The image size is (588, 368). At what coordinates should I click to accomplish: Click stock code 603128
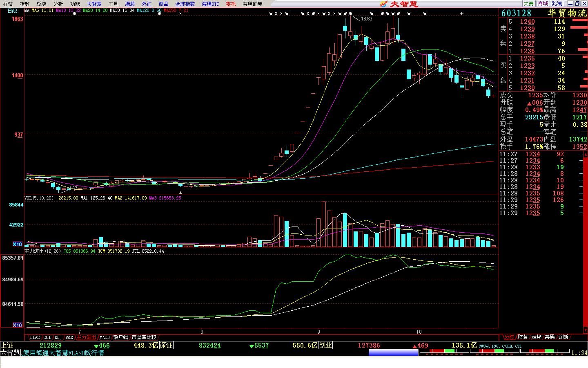click(516, 13)
